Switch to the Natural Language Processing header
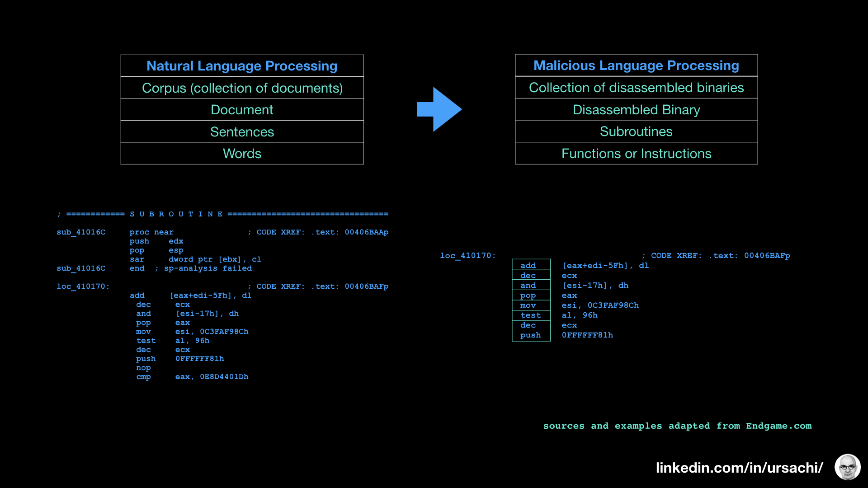 point(242,66)
